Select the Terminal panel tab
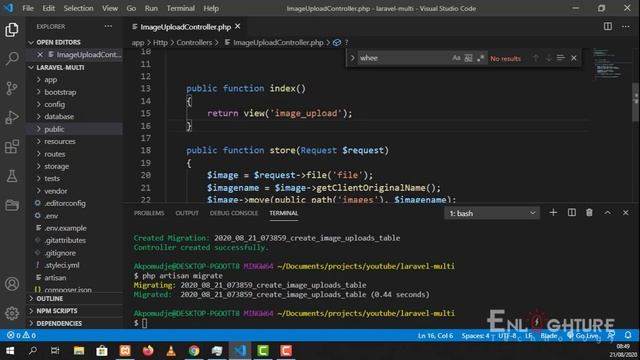Viewport: 640px width, 360px height. tap(284, 213)
